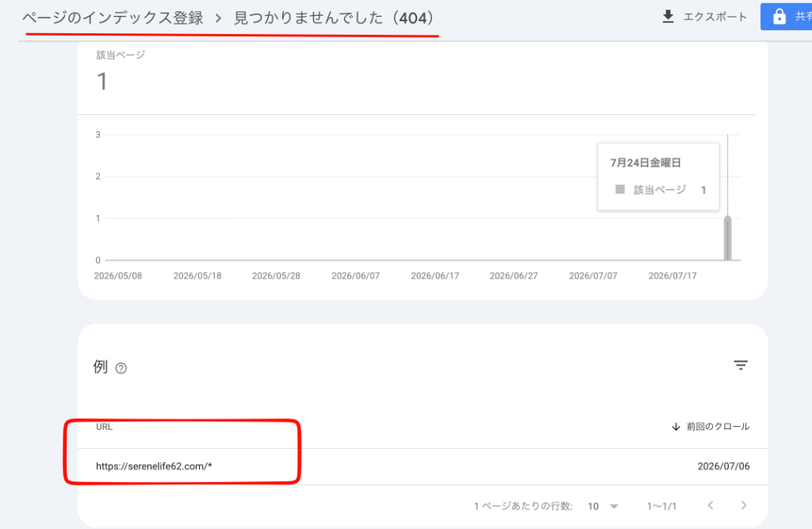Go to previous page of results
812x529 pixels.
[x=710, y=505]
